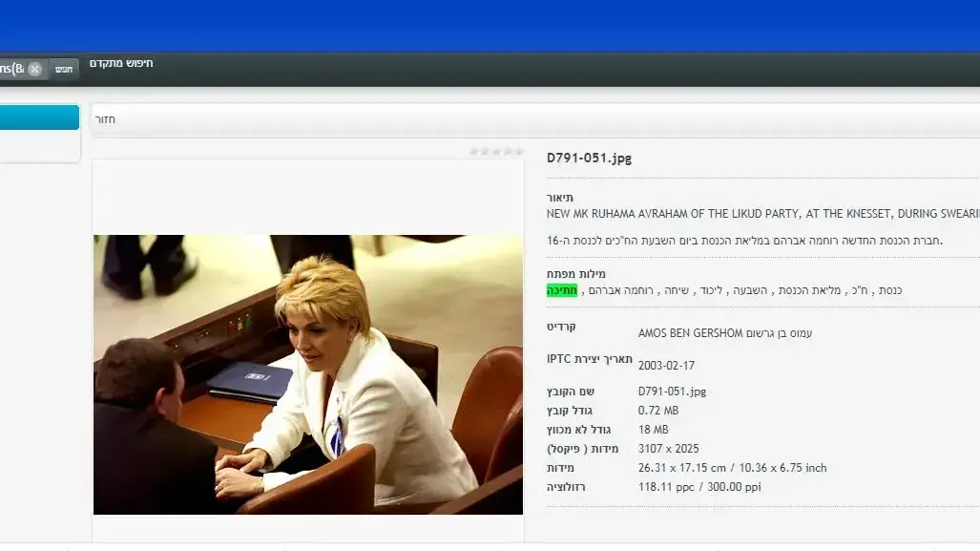The image size is (980, 551).
Task: Click the highlighted תחיכה keyword
Action: coord(562,290)
